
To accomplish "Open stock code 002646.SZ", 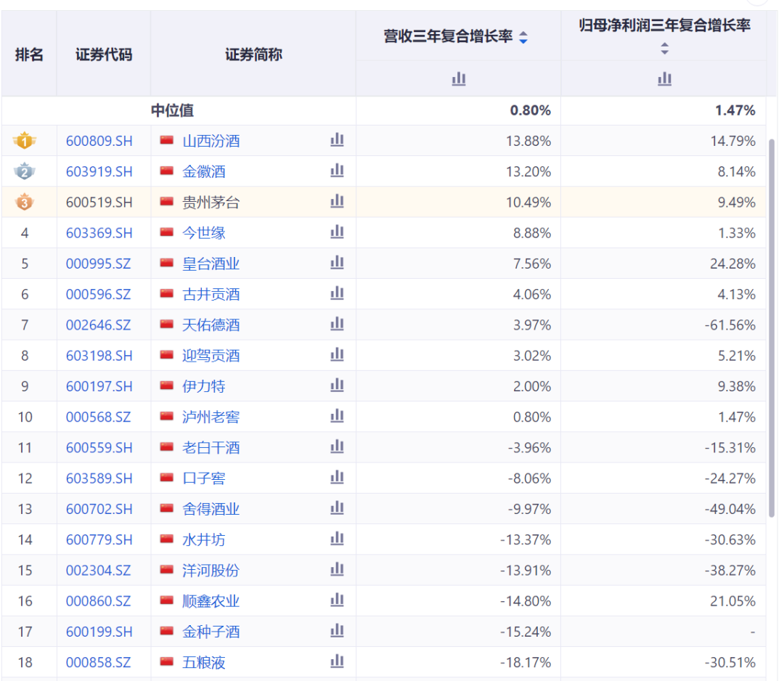I will click(99, 325).
